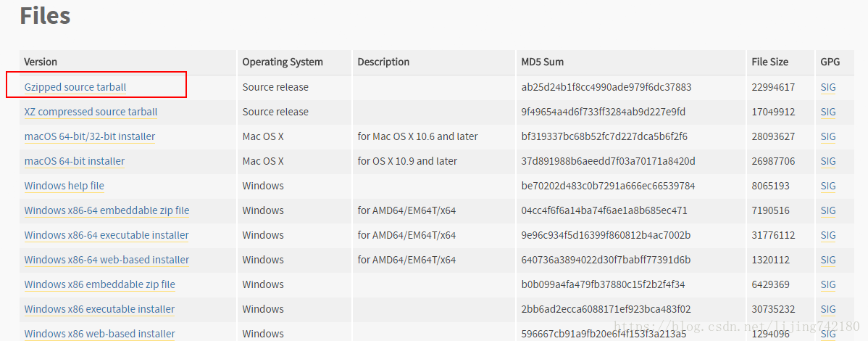This screenshot has width=868, height=341.
Task: Click file size 22994617
Action: pyautogui.click(x=773, y=87)
